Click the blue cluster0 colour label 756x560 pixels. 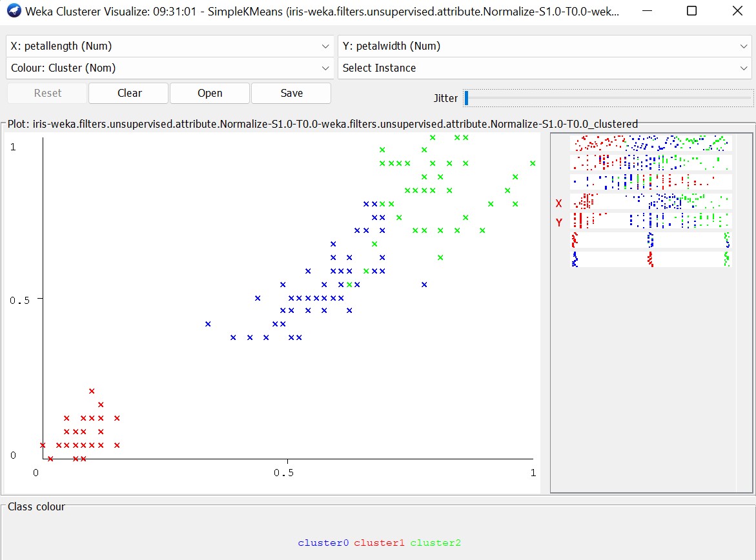pos(323,543)
